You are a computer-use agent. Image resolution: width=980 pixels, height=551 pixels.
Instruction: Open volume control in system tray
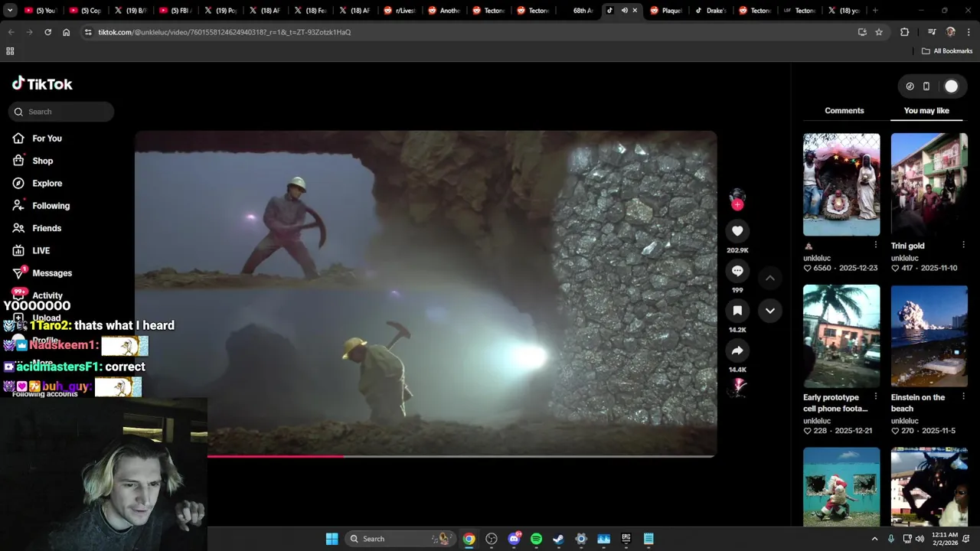tap(920, 539)
